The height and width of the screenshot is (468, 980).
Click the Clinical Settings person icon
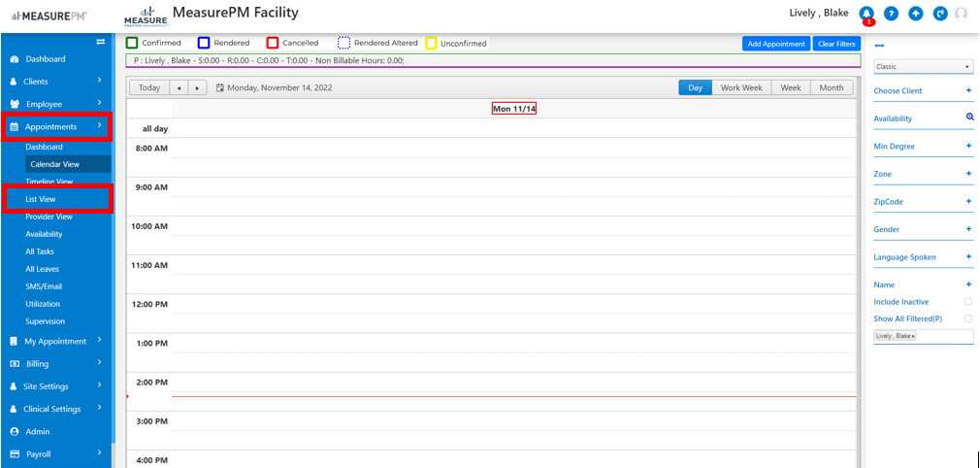14,409
